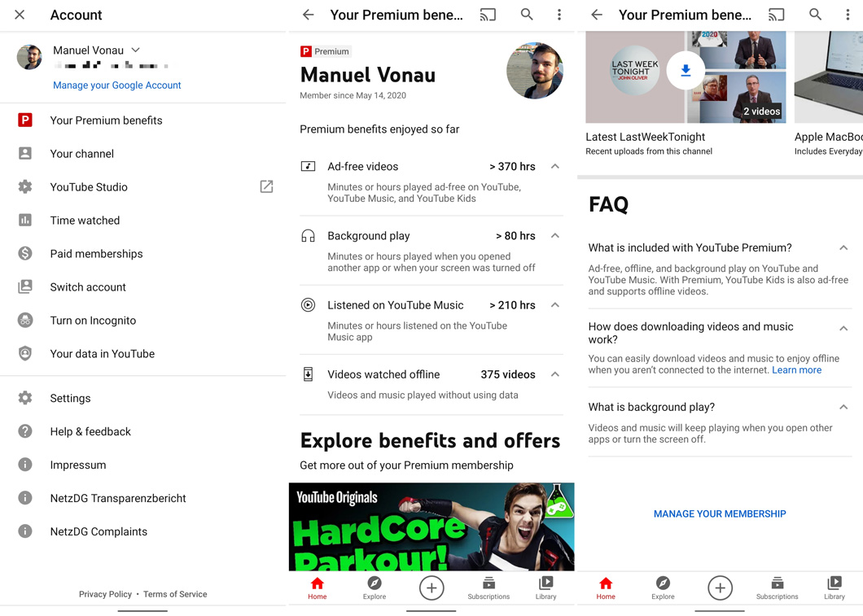The image size is (863, 616).
Task: Collapse the Ad-free videos section
Action: 555,166
